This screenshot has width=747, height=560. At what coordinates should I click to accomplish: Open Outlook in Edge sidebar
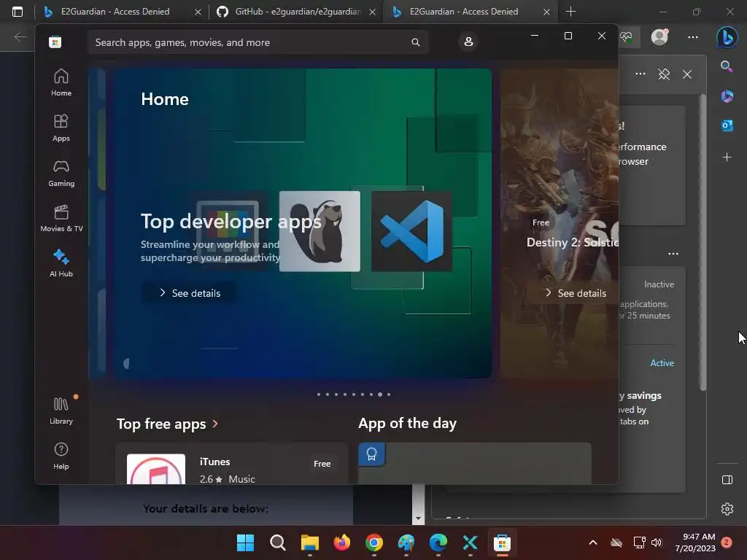tap(727, 125)
